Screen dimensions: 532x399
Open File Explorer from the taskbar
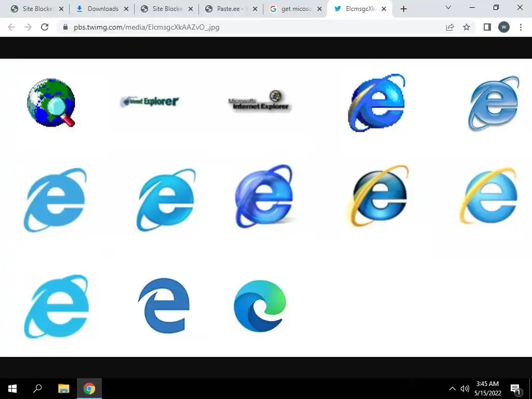63,389
